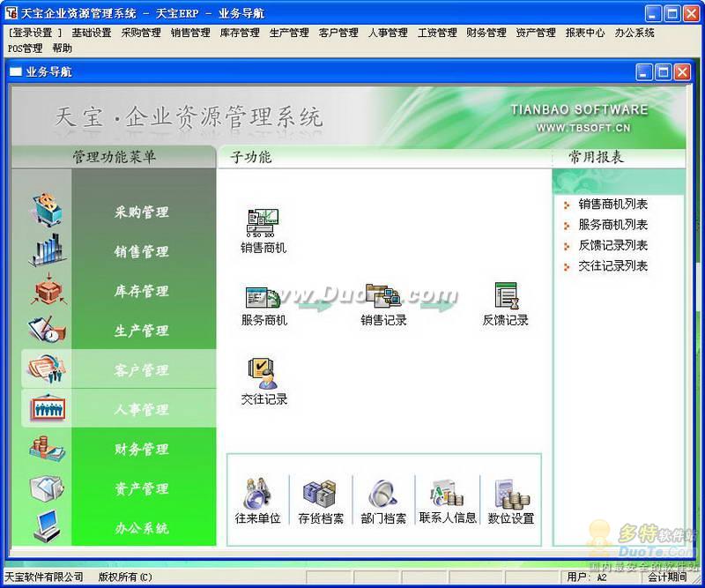The width and height of the screenshot is (705, 588).
Task: Click the 用户: A2 status bar entry
Action: point(587,577)
